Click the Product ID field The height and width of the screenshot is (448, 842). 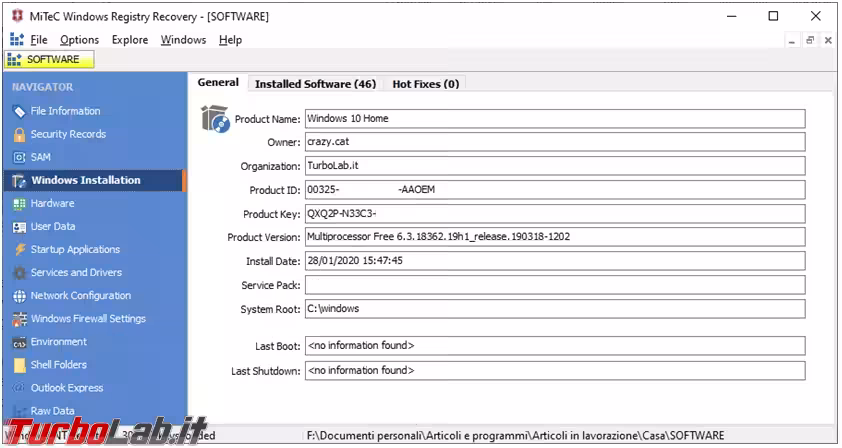tap(555, 190)
